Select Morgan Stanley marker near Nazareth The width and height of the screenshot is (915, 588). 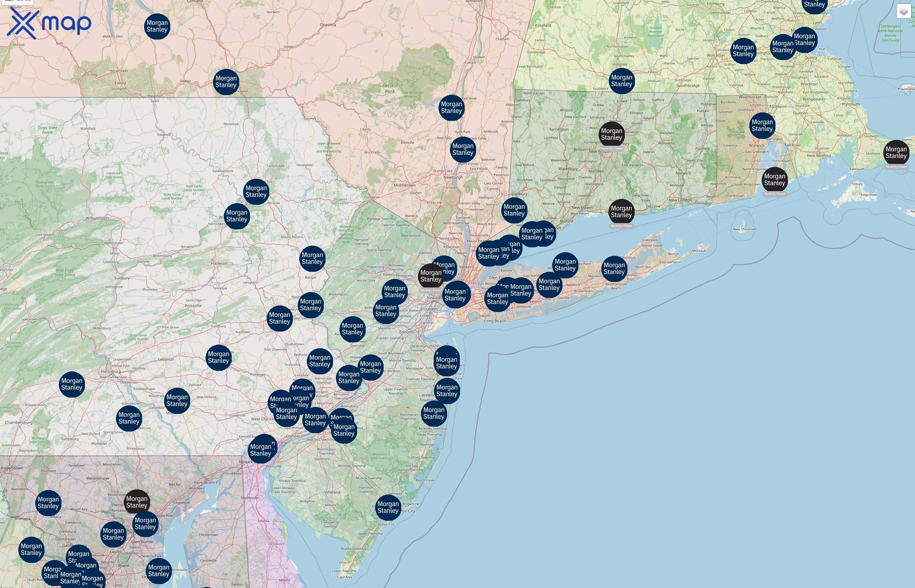click(x=310, y=305)
